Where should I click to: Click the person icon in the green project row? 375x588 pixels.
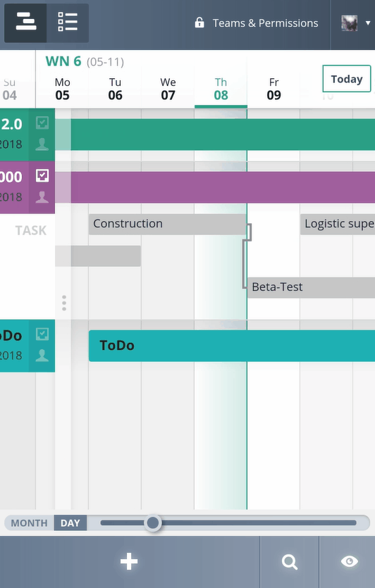pyautogui.click(x=42, y=144)
